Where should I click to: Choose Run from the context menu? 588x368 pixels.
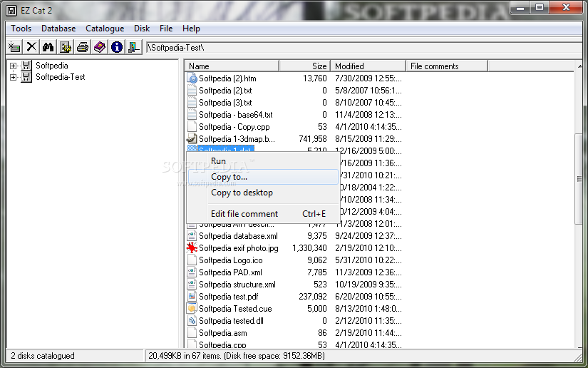(263, 161)
